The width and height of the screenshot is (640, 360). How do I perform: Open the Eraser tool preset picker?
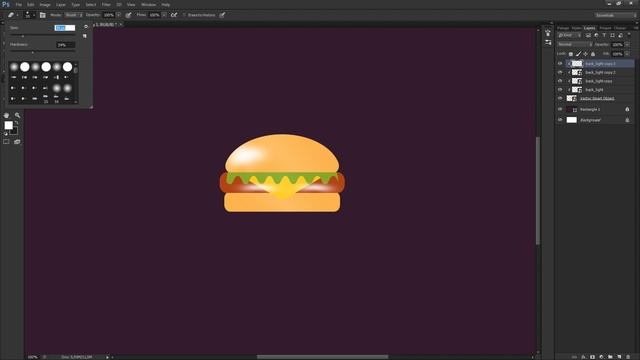[12, 15]
